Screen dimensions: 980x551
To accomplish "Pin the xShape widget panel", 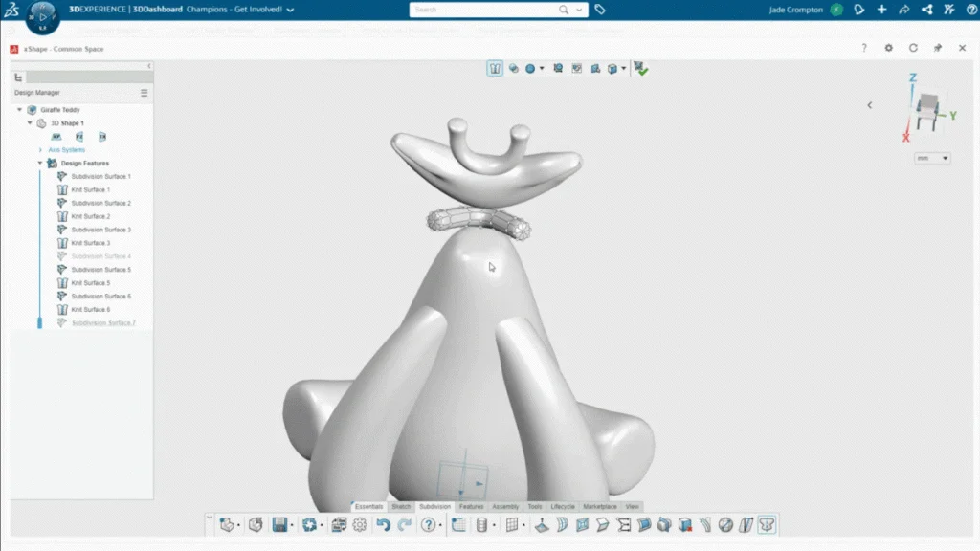I will coord(937,48).
